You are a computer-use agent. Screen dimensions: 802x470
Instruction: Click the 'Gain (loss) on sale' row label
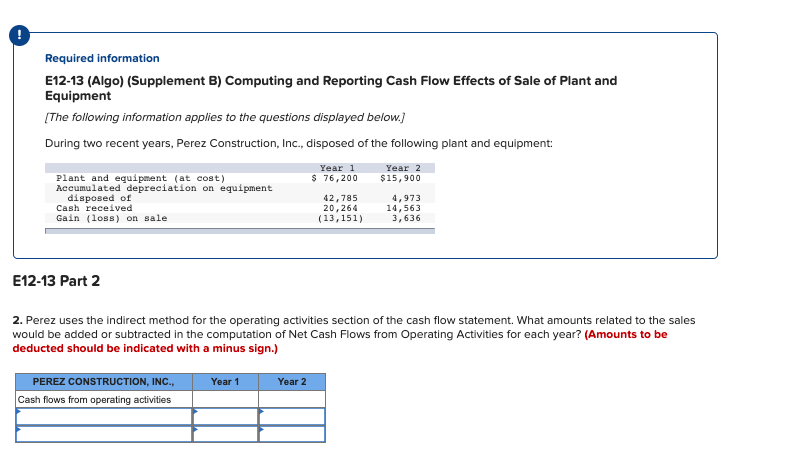tap(112, 218)
